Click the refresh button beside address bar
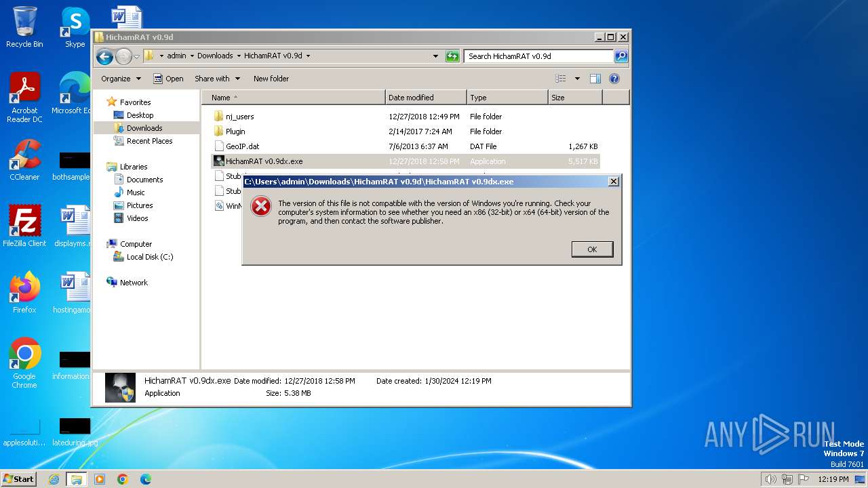Screen dimensions: 868x488 452,56
